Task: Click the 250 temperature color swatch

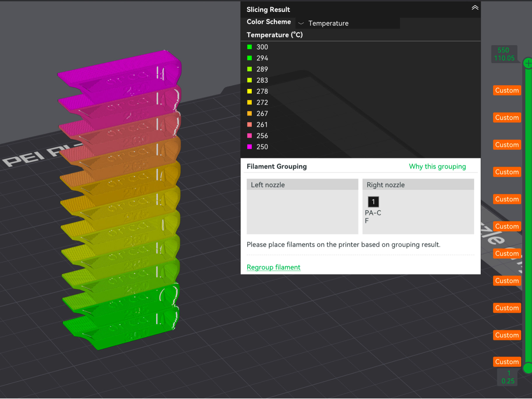Action: tap(249, 146)
